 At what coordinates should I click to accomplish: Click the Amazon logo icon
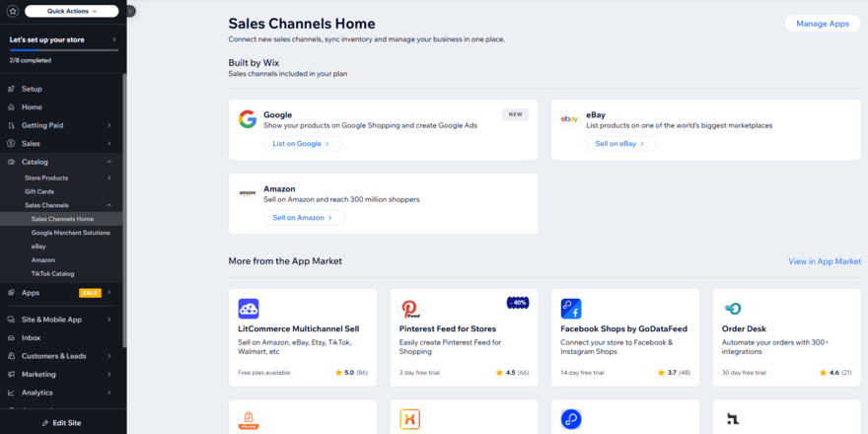coord(248,193)
